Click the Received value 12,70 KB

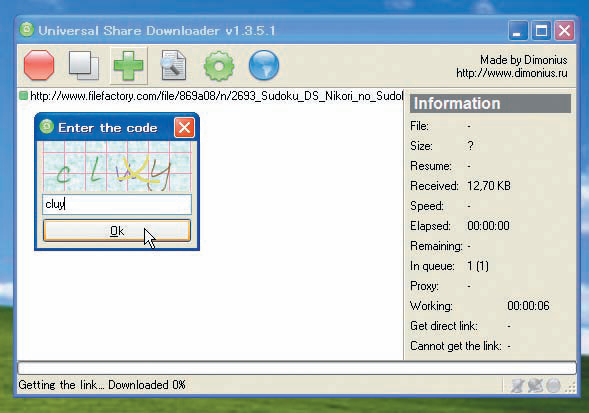(x=489, y=186)
